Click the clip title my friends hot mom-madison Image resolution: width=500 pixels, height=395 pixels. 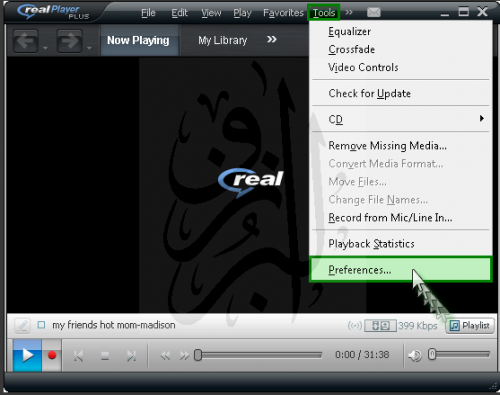coord(114,325)
